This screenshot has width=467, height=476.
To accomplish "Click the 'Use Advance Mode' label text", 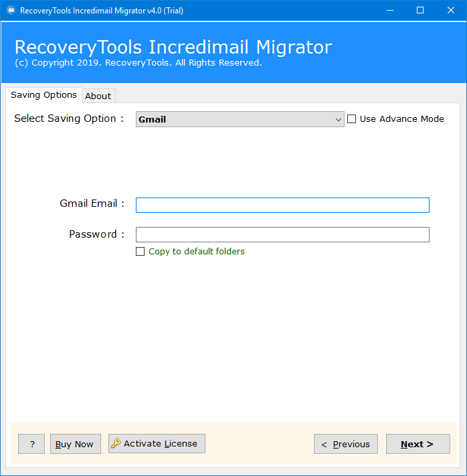I will pyautogui.click(x=401, y=118).
